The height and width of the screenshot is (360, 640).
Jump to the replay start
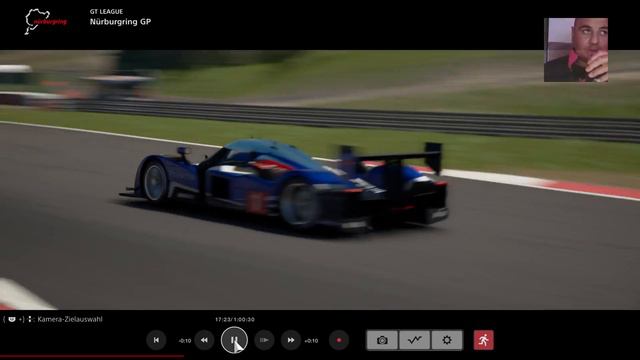156,340
